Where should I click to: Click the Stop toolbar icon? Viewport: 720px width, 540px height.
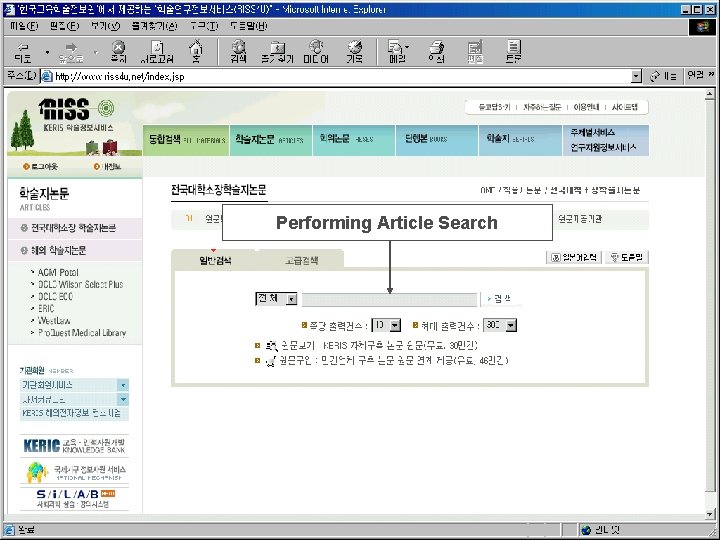(x=118, y=51)
